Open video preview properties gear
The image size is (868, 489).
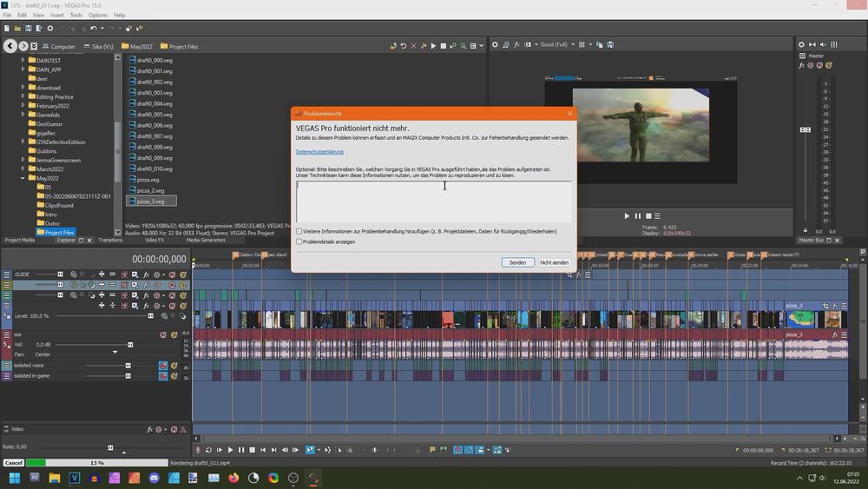495,45
